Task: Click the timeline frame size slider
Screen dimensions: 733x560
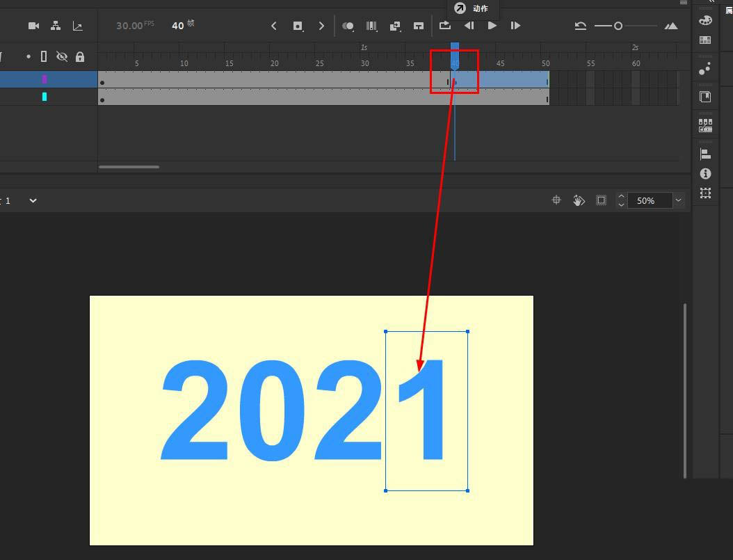Action: click(618, 26)
